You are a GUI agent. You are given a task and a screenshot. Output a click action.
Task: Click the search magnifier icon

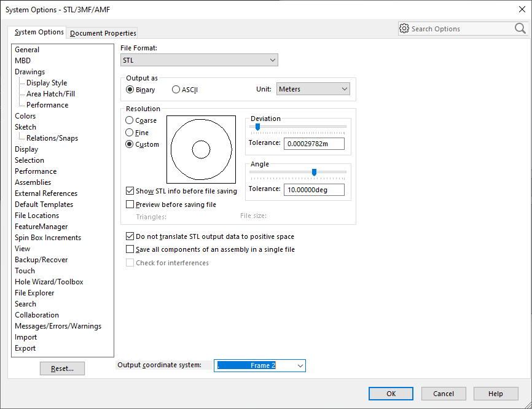(x=520, y=28)
